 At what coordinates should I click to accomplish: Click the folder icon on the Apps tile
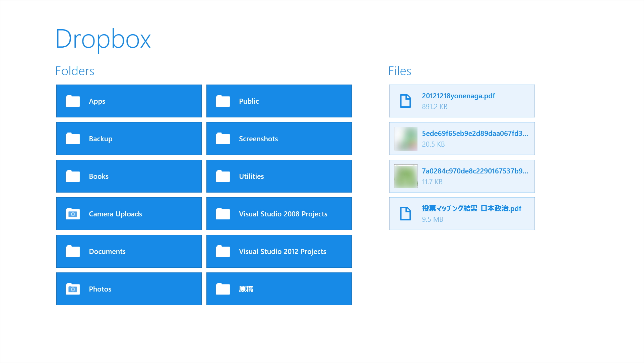coord(72,101)
